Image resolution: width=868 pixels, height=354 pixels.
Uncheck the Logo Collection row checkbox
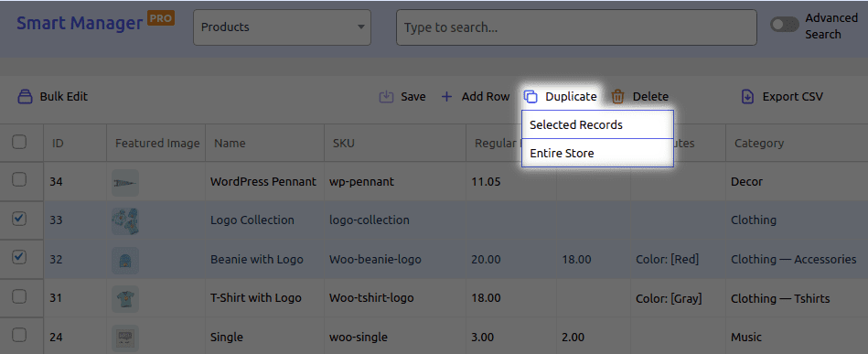click(19, 219)
